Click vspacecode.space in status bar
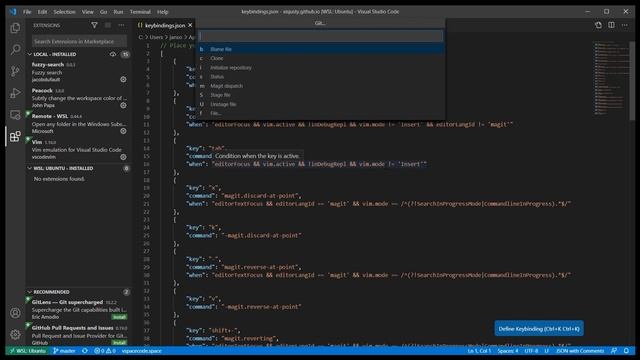Image resolution: width=640 pixels, height=360 pixels. (x=142, y=351)
